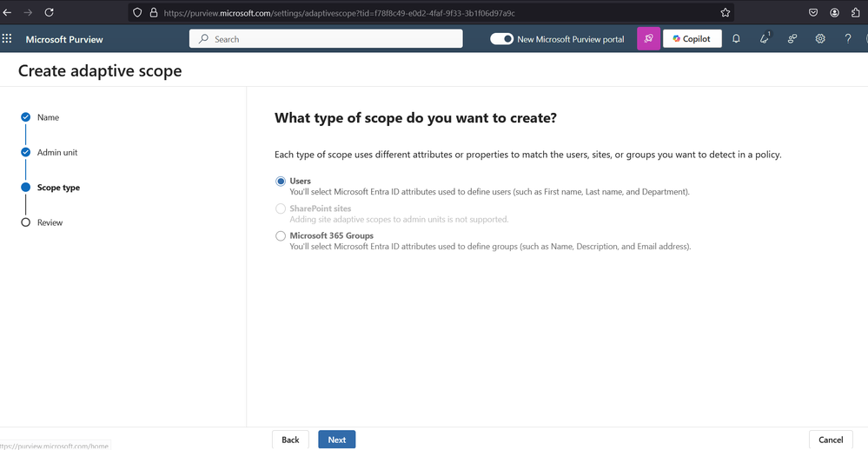868x450 pixels.
Task: Go to the Admin unit step
Action: 57,152
